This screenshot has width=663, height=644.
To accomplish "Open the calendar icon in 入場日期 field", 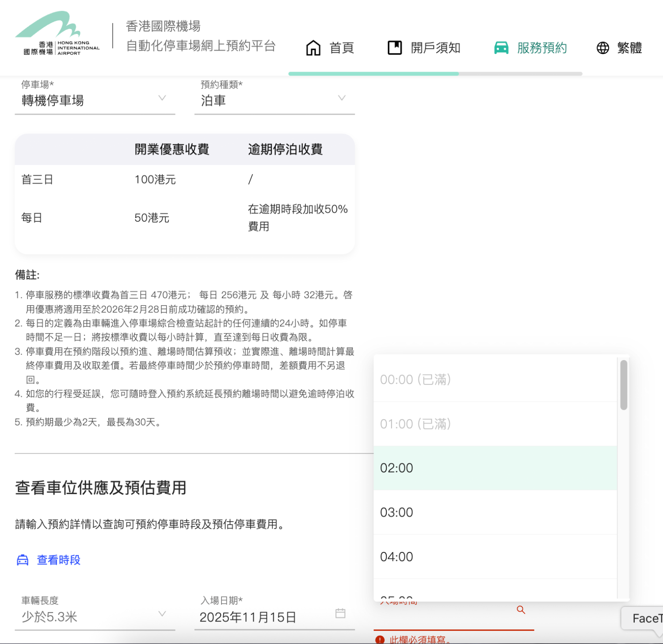I will pyautogui.click(x=340, y=613).
